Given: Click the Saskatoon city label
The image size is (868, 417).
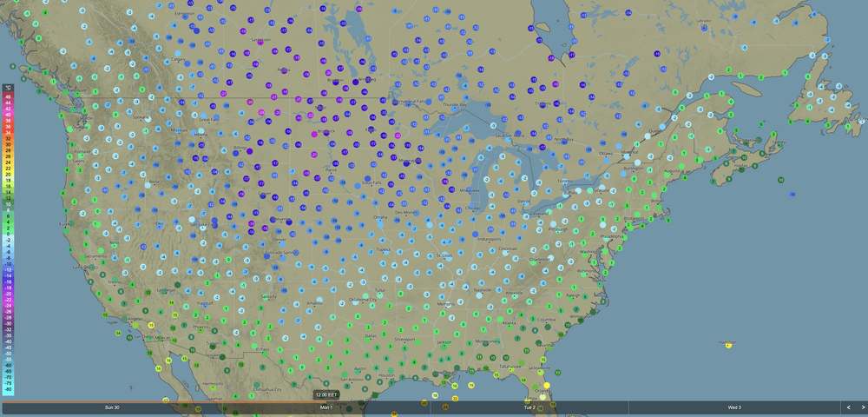Looking at the screenshot, I should 260,39.
